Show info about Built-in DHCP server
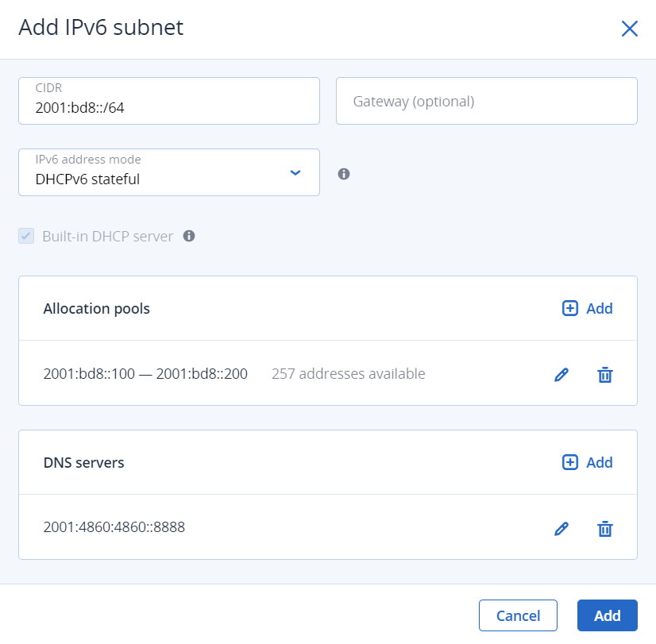This screenshot has width=656, height=644. pyautogui.click(x=189, y=236)
